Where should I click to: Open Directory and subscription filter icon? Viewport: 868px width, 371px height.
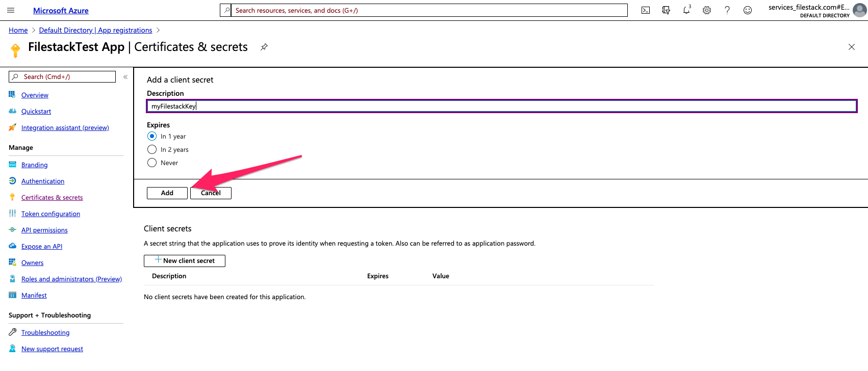tap(666, 10)
